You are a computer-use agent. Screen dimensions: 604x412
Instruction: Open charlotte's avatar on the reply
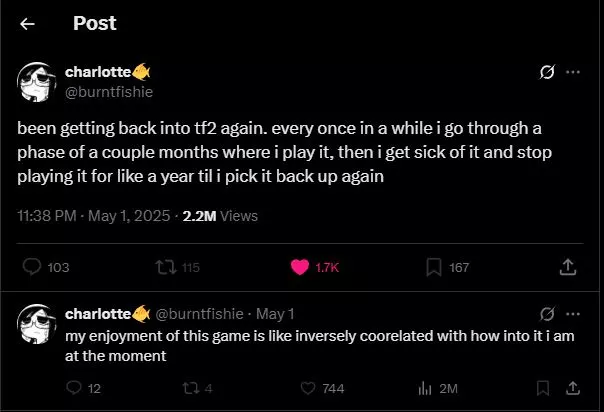[x=37, y=324]
